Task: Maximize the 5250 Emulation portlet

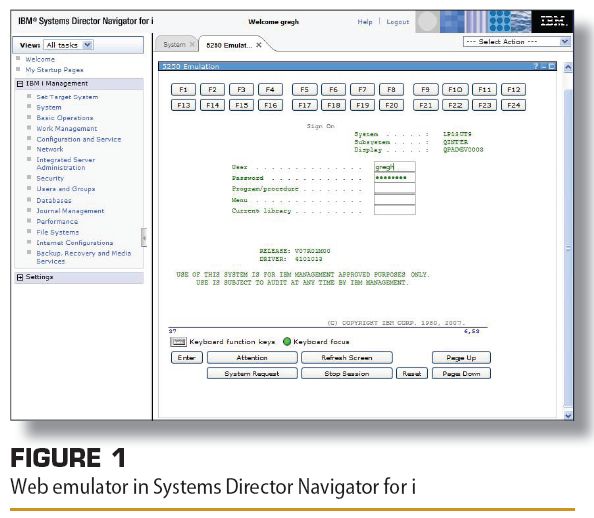Action: click(552, 66)
